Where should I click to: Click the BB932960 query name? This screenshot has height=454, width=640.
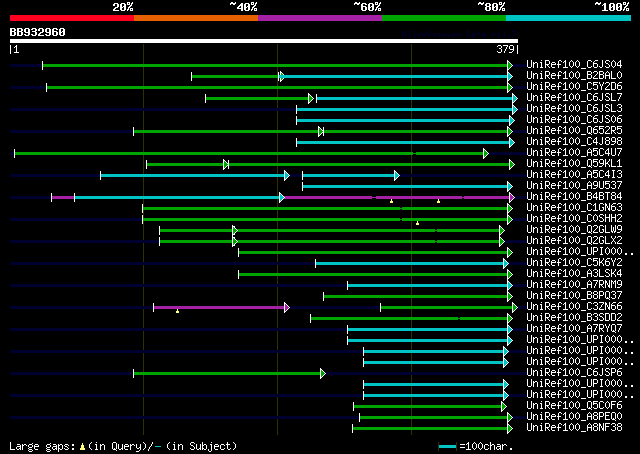(x=38, y=32)
